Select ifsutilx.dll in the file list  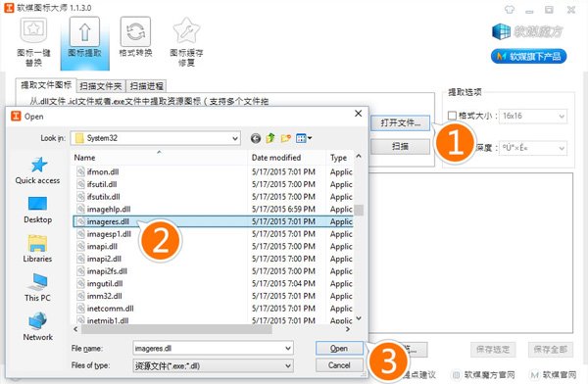(x=213, y=197)
